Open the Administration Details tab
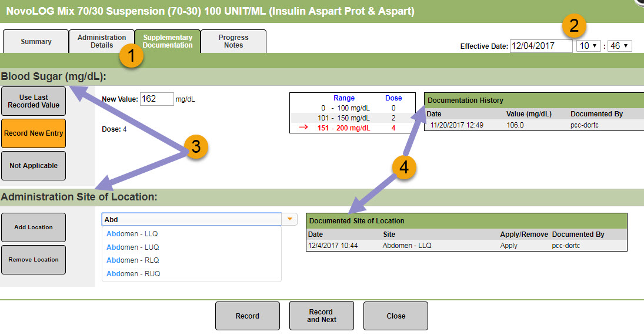 point(101,42)
